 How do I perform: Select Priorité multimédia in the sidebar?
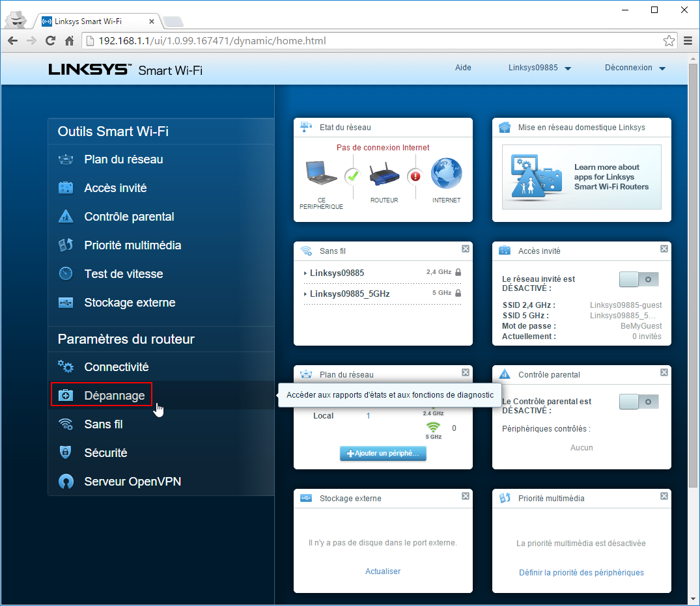(x=132, y=245)
